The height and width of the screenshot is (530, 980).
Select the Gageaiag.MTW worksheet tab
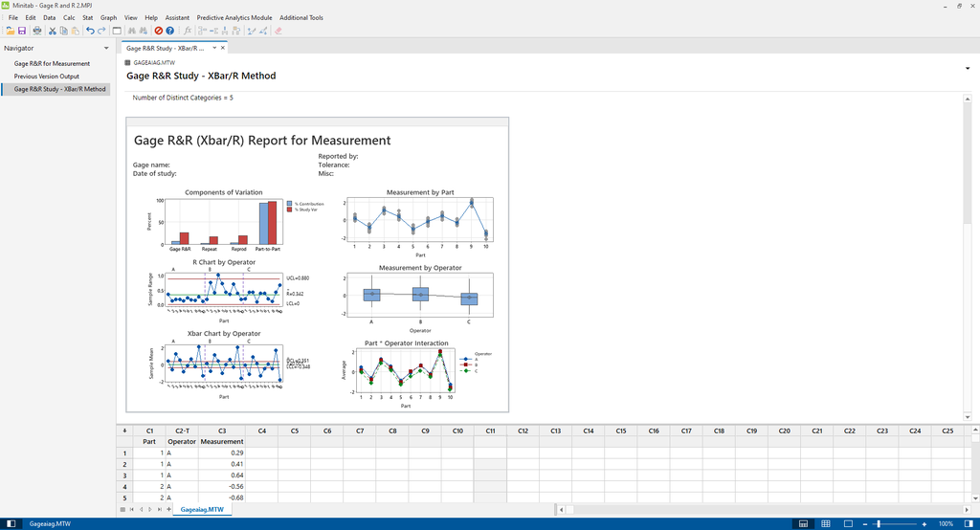201,510
